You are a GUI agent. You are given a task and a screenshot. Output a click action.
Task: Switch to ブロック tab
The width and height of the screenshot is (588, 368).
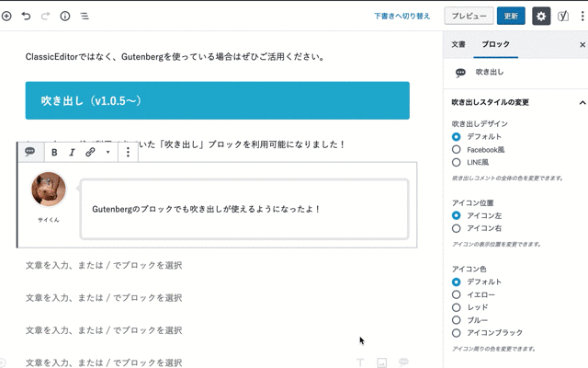click(x=496, y=44)
